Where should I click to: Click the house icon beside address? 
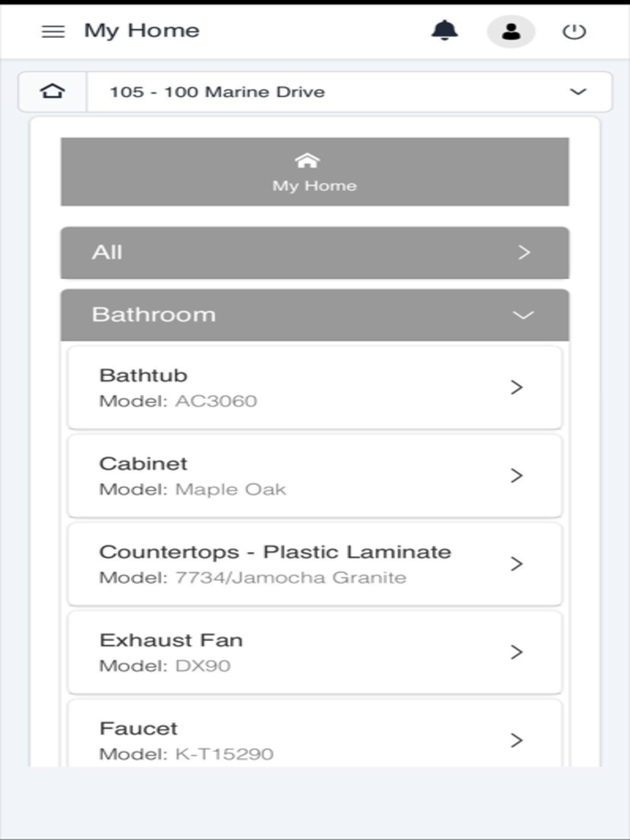[x=52, y=92]
